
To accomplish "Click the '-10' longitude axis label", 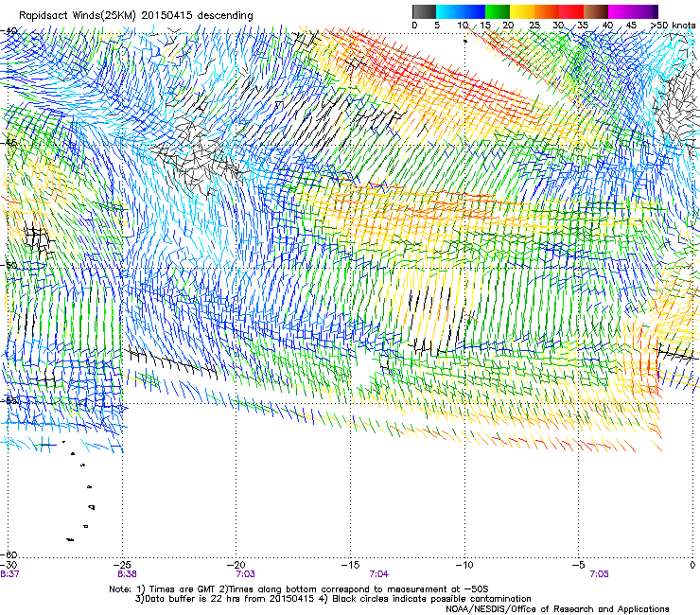I will click(x=464, y=565).
